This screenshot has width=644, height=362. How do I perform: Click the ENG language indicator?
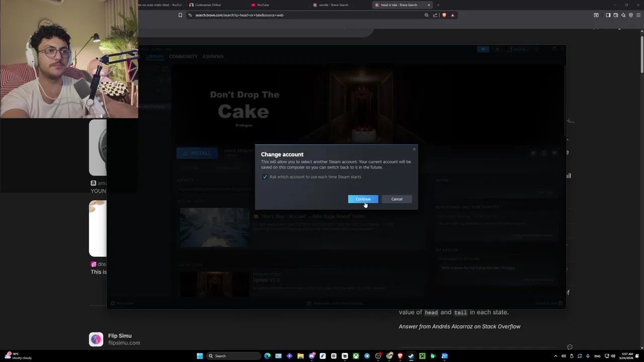pos(597,356)
